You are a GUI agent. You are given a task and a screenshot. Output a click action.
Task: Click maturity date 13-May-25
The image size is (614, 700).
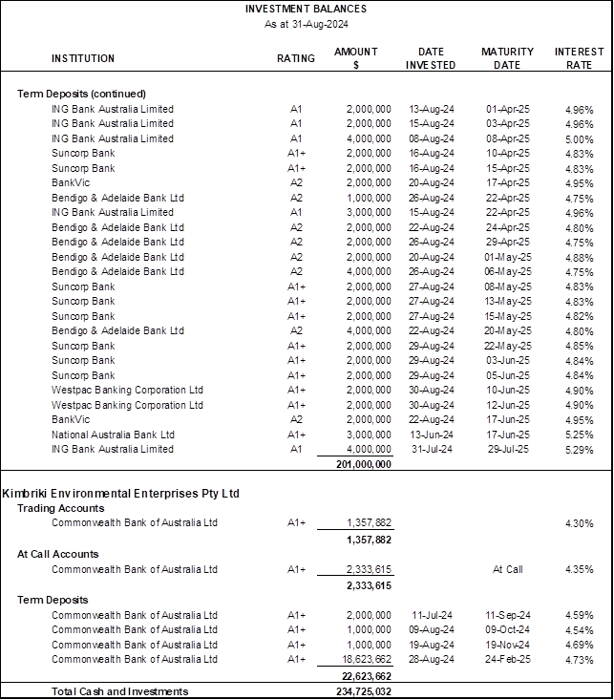[508, 302]
